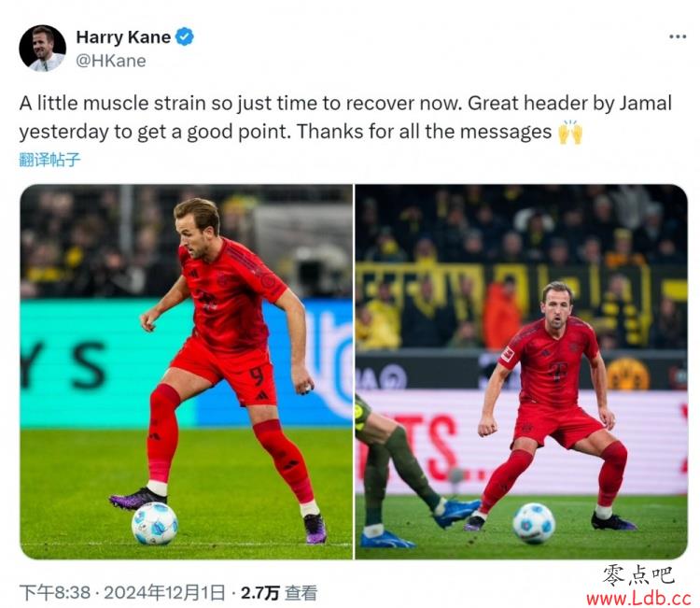The height and width of the screenshot is (608, 700).
Task: Click the 2.7万 查看 view count
Action: click(x=279, y=593)
